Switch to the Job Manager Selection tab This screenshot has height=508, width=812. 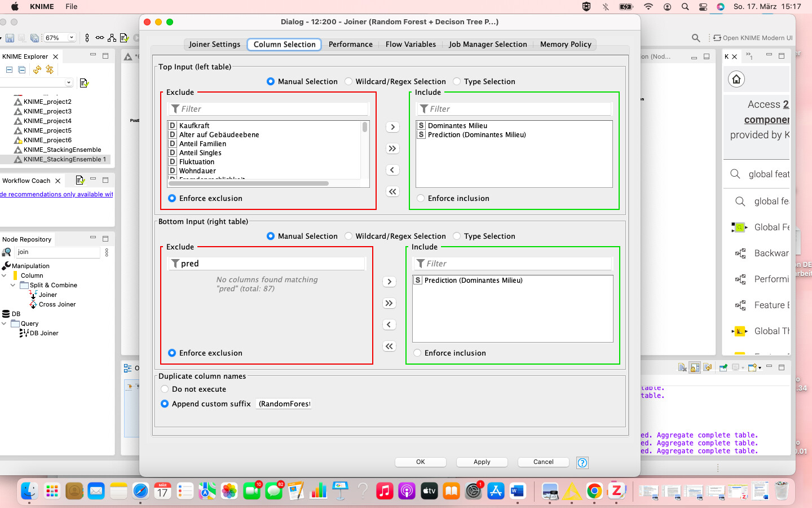tap(488, 44)
